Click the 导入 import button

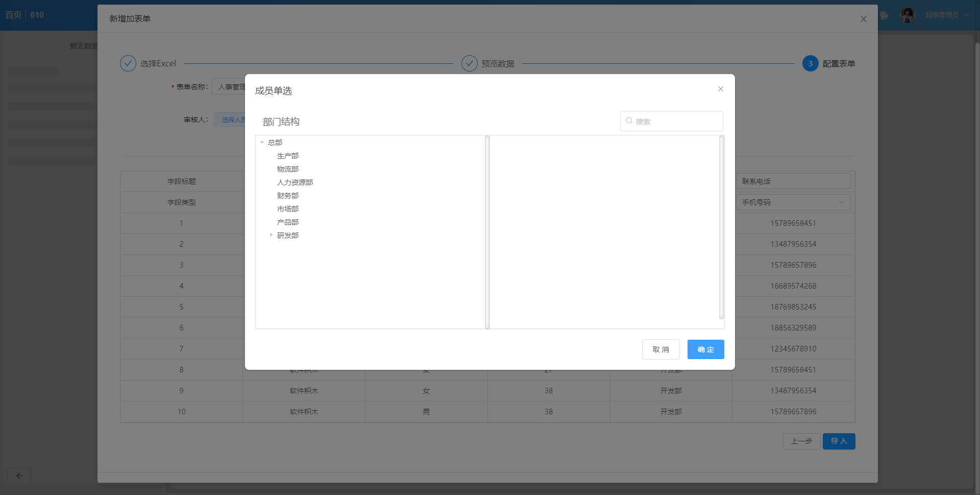click(x=839, y=441)
